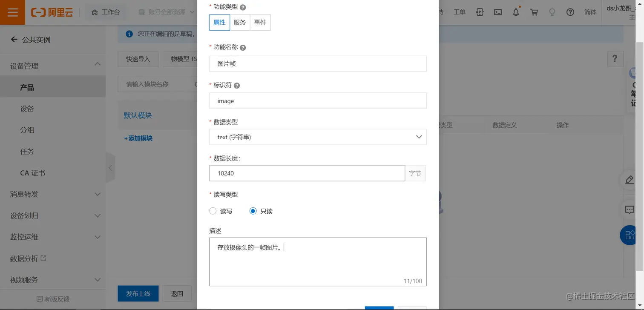Click the sidebar collapse handle arrow
Image resolution: width=644 pixels, height=310 pixels.
(x=110, y=168)
